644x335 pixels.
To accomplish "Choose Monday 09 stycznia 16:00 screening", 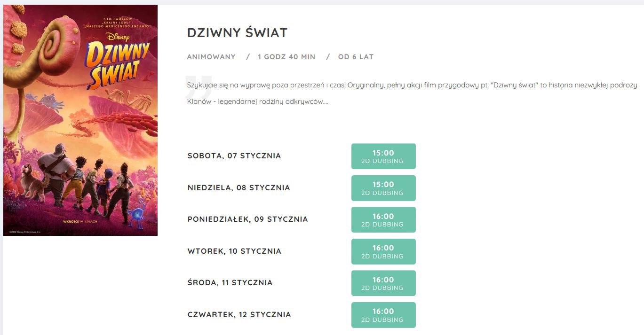I will pyautogui.click(x=383, y=220).
